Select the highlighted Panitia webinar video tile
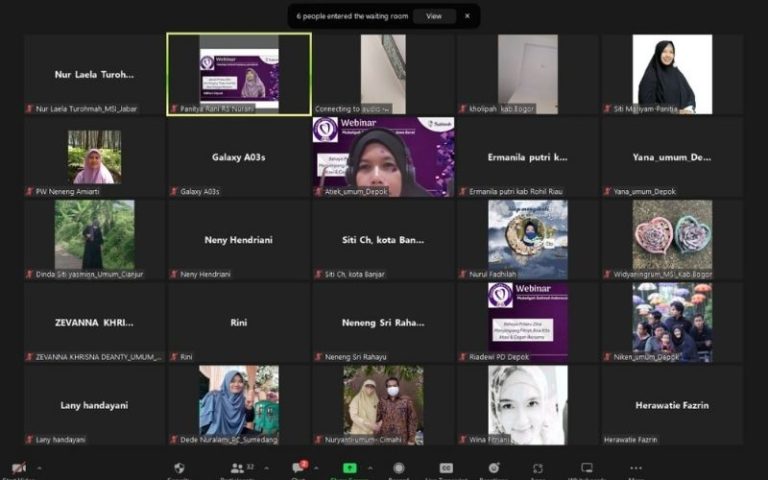Viewport: 768px width, 480px height. click(239, 74)
